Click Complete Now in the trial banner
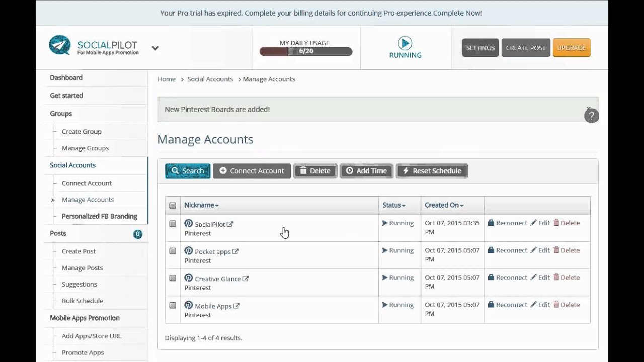This screenshot has width=644, height=362. pos(457,13)
